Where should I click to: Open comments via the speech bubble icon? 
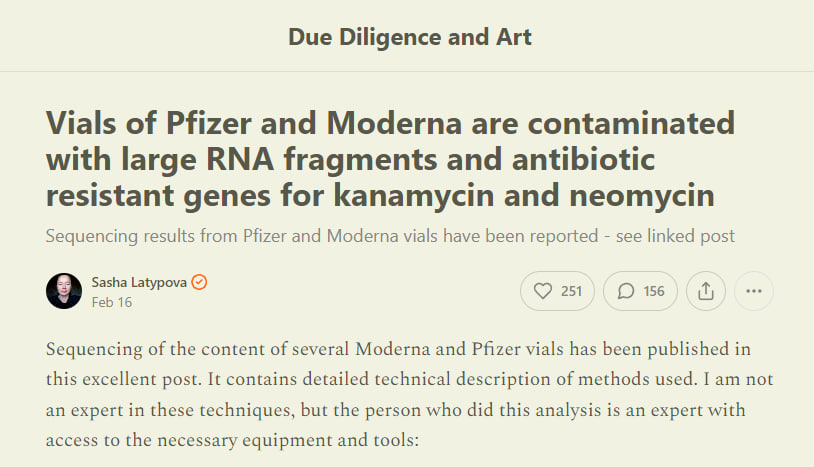click(x=626, y=291)
